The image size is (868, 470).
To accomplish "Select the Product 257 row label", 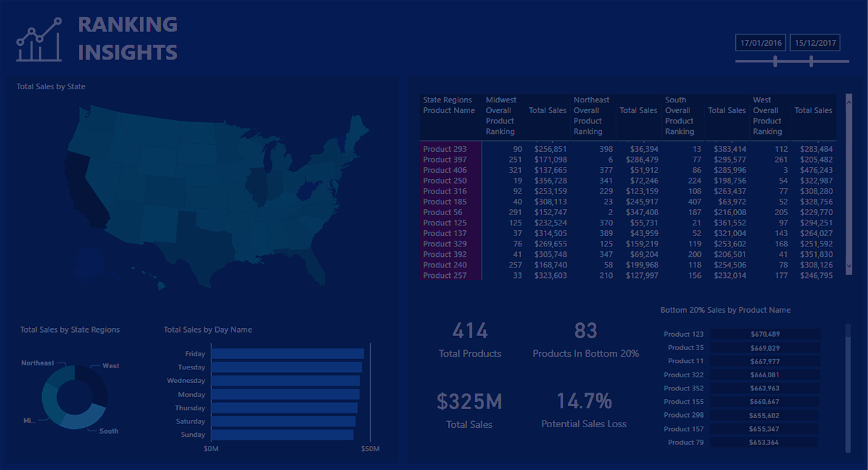I will (x=445, y=275).
